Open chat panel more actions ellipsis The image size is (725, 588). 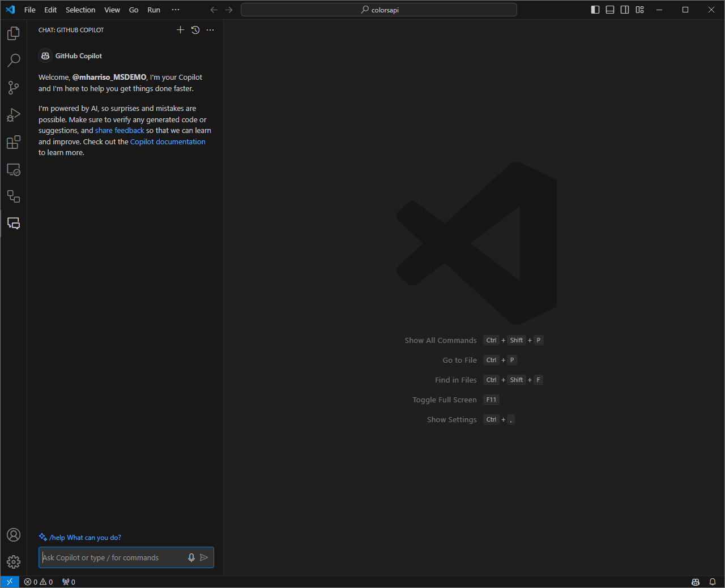coord(210,30)
